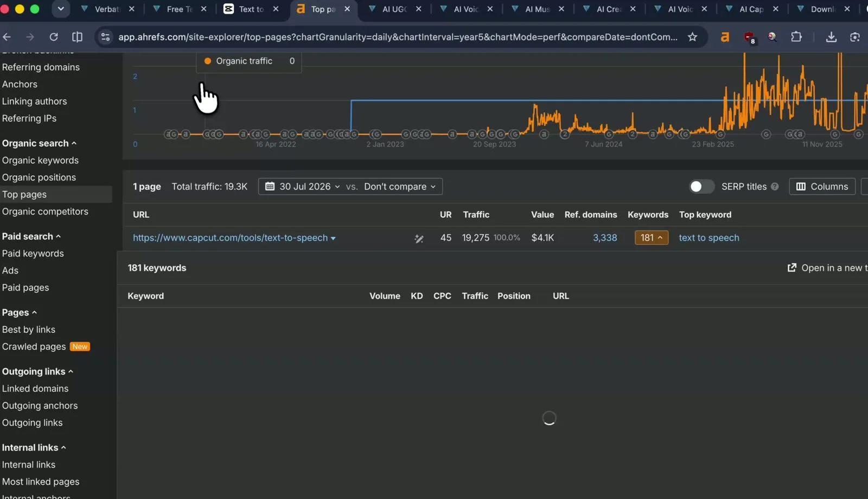Sort by Ref. domains column header
868x499 pixels.
[591, 215]
